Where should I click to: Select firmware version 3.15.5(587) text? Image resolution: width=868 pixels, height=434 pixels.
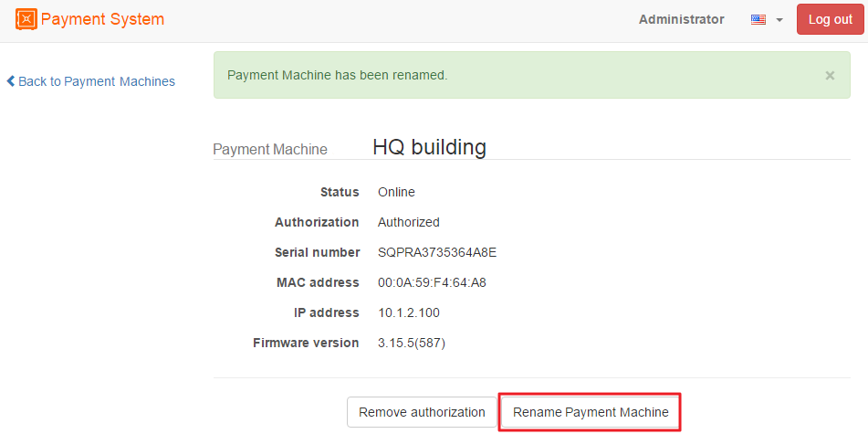point(411,343)
